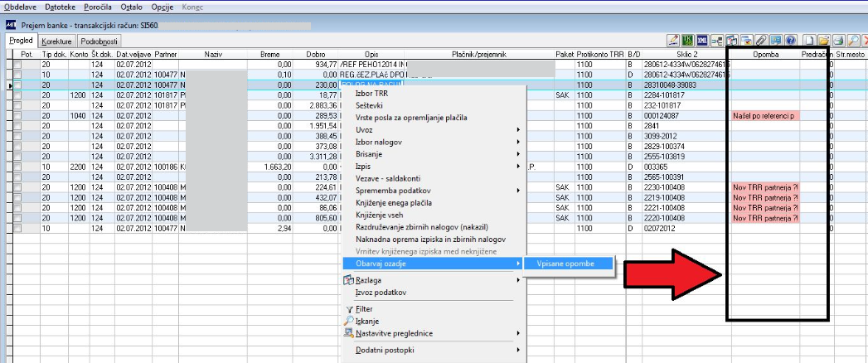Tick checkbox of row with Dobro 2.883,36
The width and height of the screenshot is (868, 363).
tap(17, 106)
